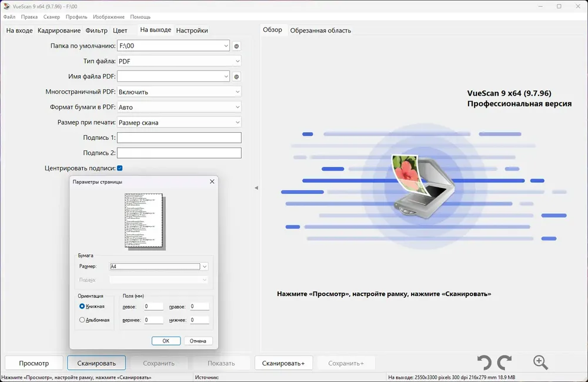Switch to the Цвет tab

point(120,31)
